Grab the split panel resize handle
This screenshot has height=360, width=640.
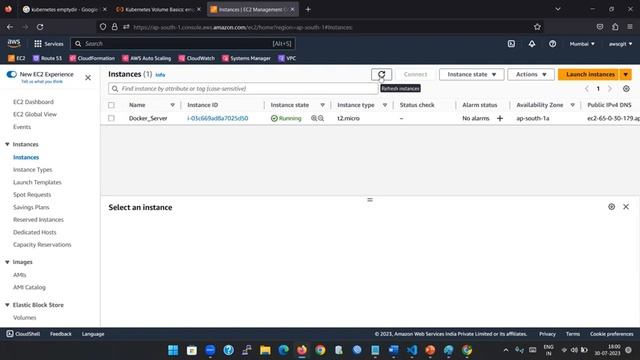pos(370,200)
